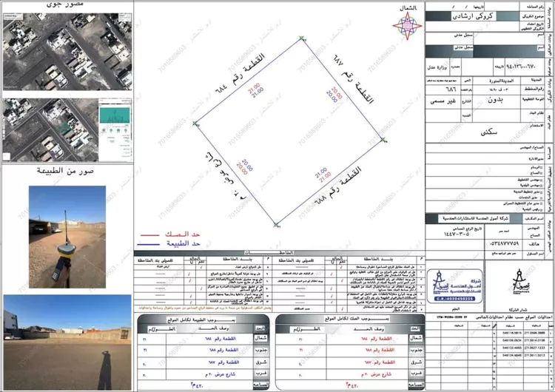555x392 pixels.
Task: Click the غرب row label in the nature table
Action: coord(261,374)
